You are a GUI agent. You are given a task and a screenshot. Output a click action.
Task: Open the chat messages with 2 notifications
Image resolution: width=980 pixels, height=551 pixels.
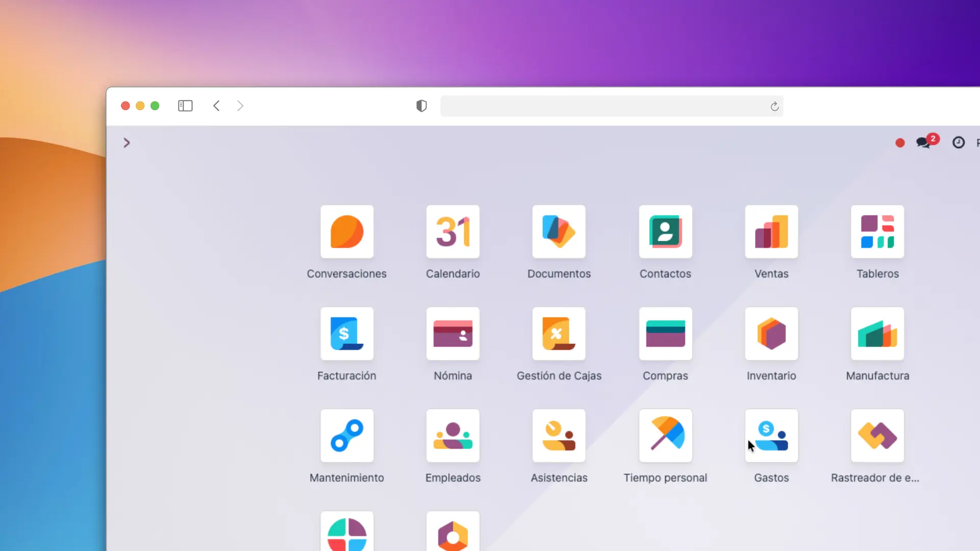pos(924,142)
